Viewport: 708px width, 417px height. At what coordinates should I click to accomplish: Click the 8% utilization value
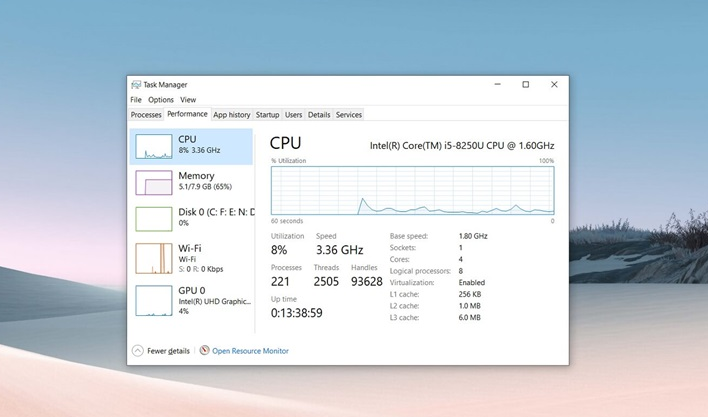tap(279, 250)
